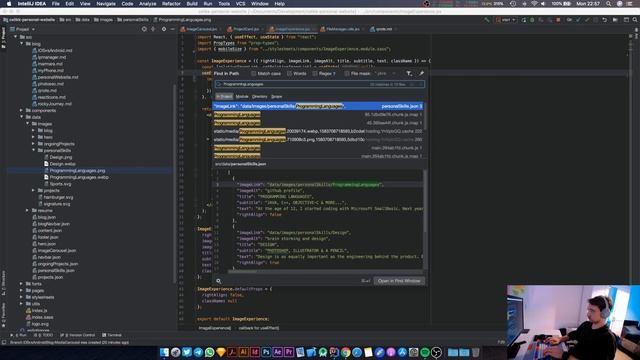Tick the Regex checkbox
Viewport: 640px width, 360px height.
[315, 73]
